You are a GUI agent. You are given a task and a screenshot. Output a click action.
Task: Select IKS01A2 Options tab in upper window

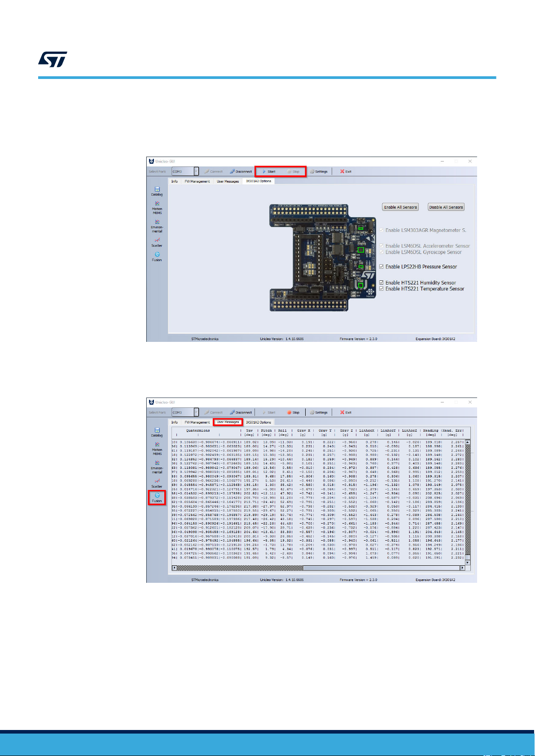click(x=259, y=181)
